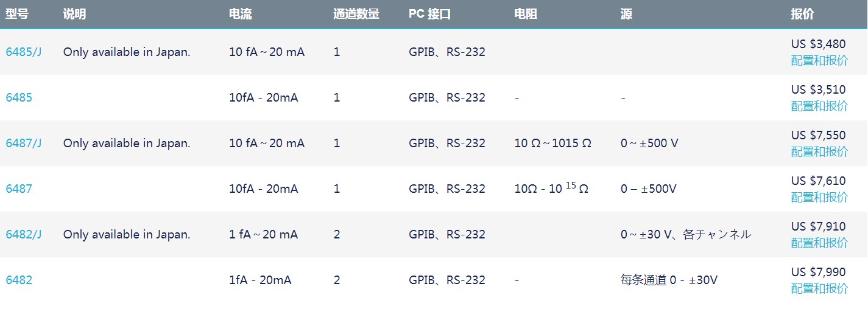Click the 说明 column header
This screenshot has height=309, width=868.
74,14
